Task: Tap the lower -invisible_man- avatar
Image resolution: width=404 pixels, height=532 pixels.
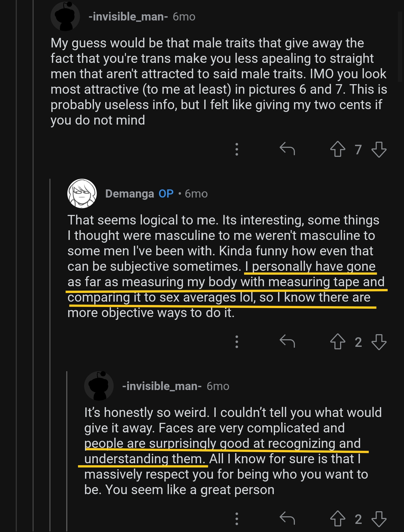Action: coord(99,386)
